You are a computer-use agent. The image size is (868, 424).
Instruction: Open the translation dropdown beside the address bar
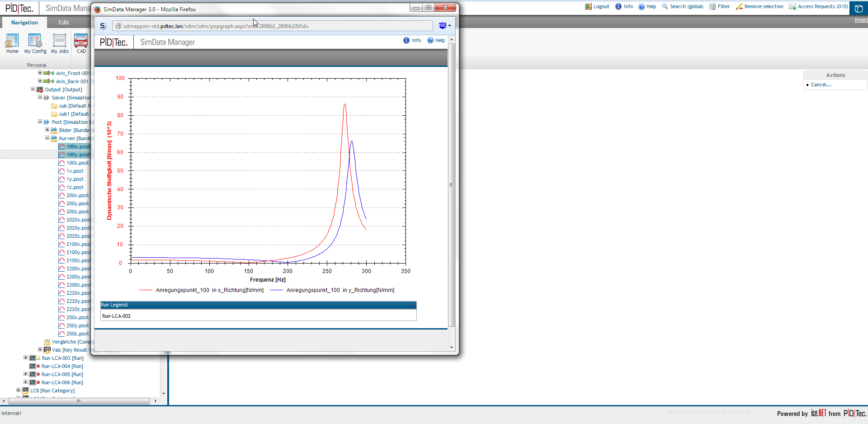tap(445, 25)
